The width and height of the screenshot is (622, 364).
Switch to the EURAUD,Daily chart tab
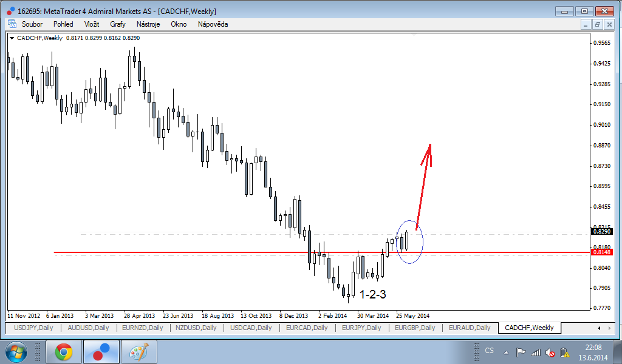[470, 328]
